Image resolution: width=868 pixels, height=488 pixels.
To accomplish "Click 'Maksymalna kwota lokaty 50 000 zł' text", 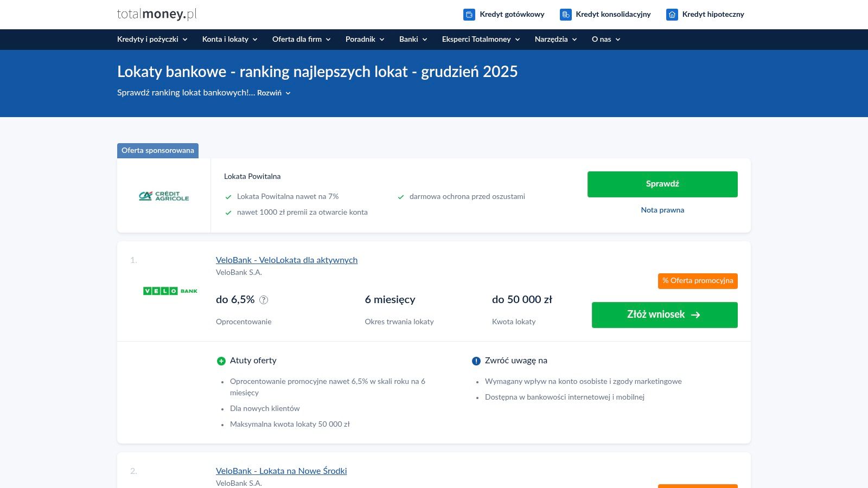I will [x=290, y=424].
